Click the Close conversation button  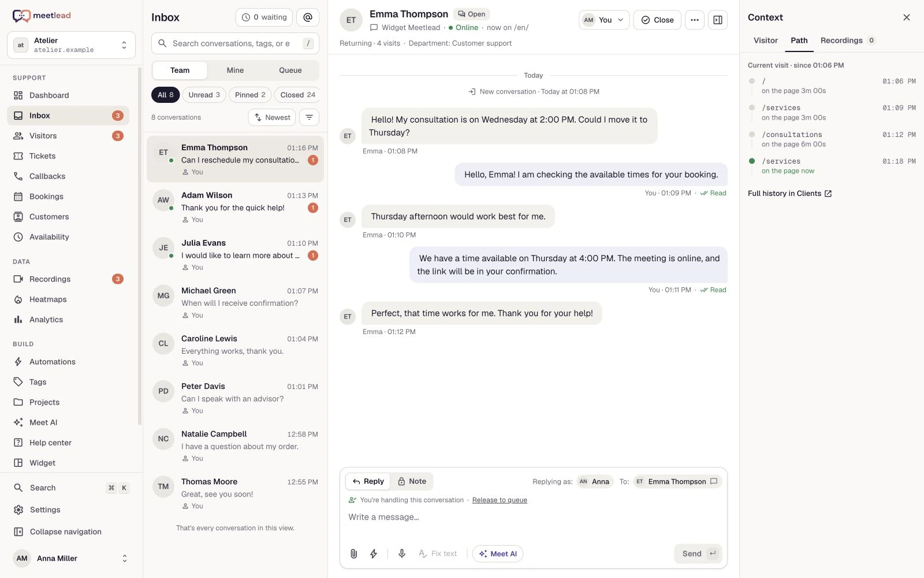pos(657,20)
